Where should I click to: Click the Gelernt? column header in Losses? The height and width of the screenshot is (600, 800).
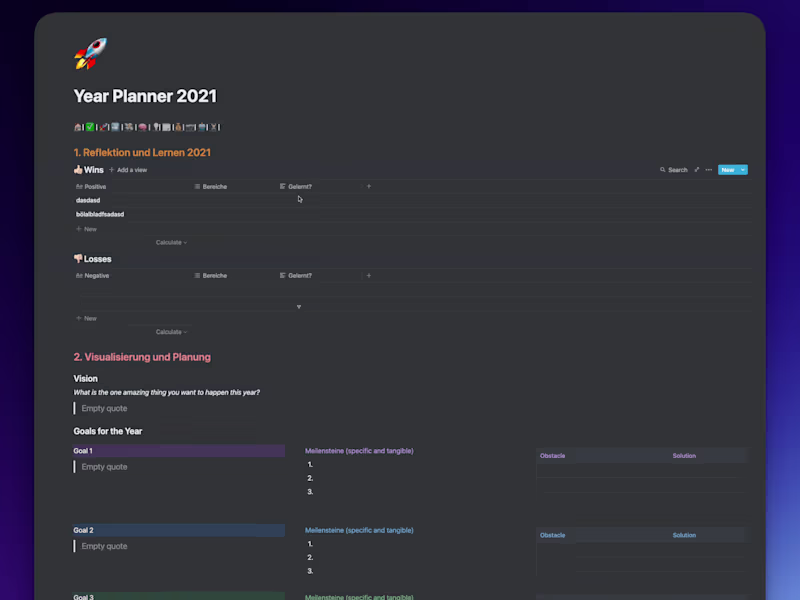296,276
